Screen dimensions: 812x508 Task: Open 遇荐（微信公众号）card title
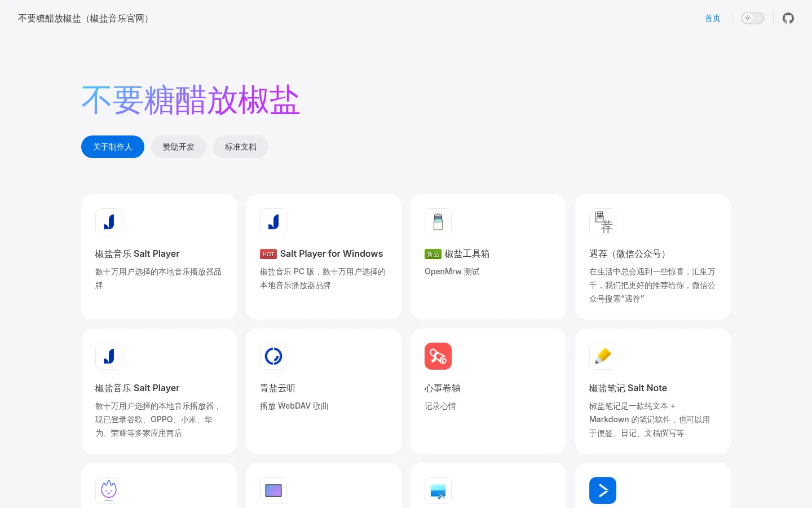[x=630, y=253]
